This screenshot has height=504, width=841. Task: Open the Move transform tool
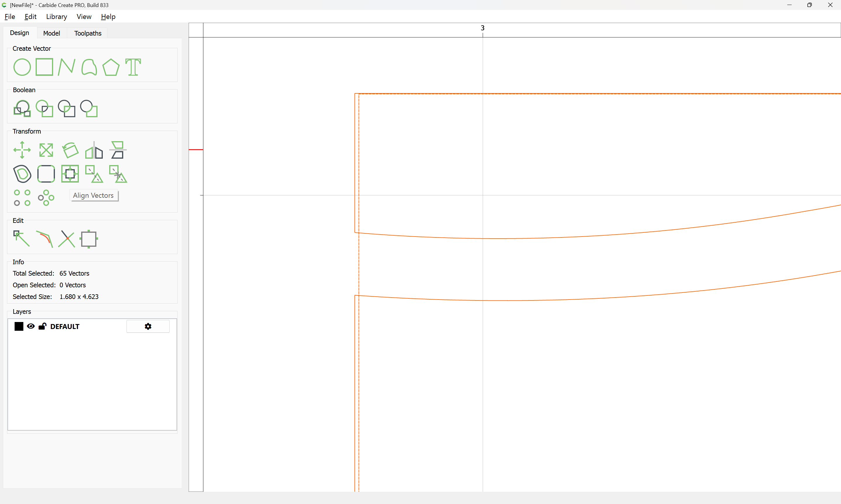pos(22,150)
